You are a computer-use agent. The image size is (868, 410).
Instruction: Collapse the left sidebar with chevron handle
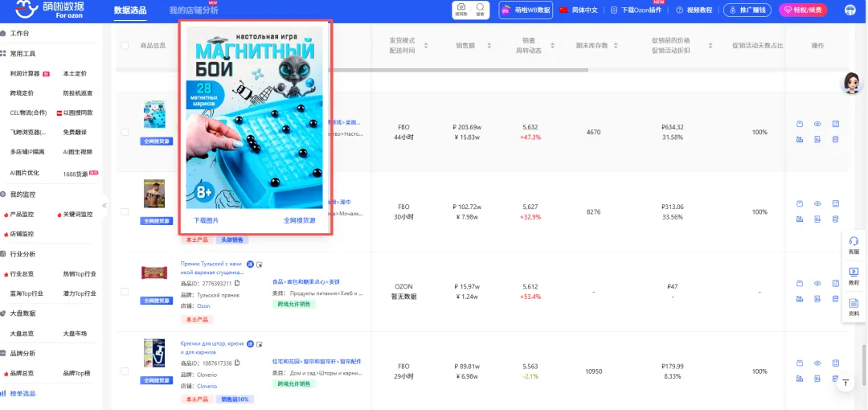[x=104, y=205]
